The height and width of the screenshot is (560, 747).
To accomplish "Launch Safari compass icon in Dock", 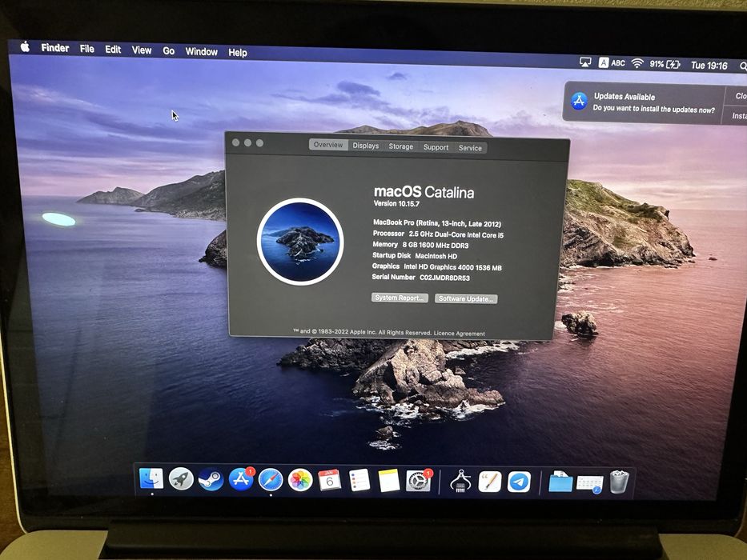I will (x=271, y=480).
